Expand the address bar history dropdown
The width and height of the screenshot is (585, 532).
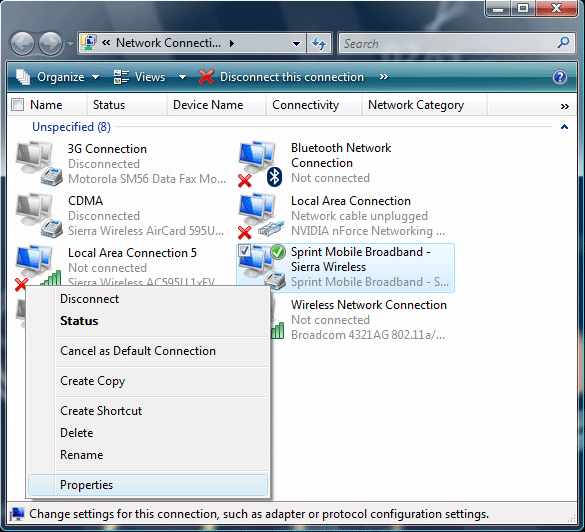297,44
